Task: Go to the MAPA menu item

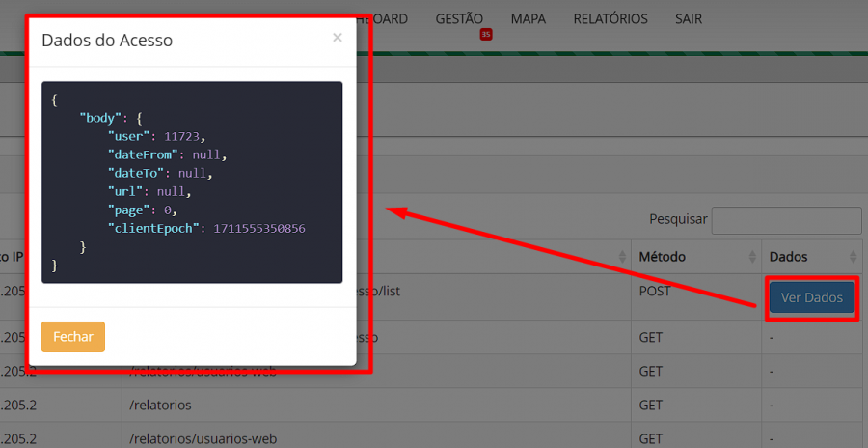Action: 528,18
